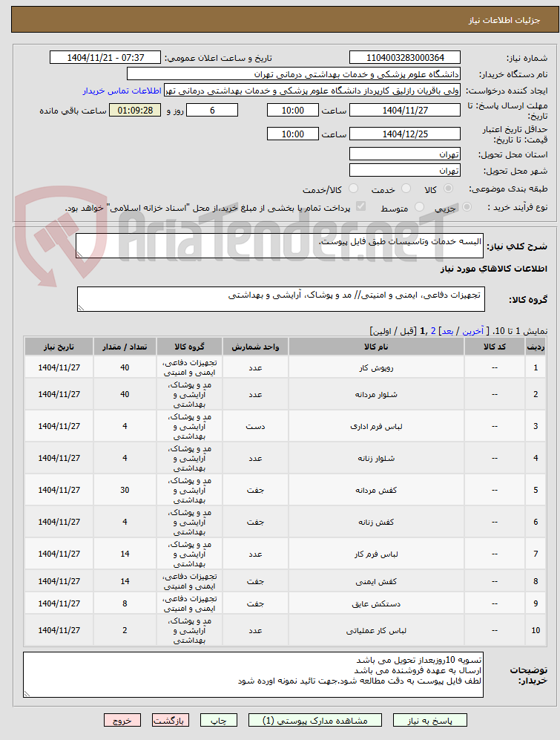Image resolution: width=560 pixels, height=740 pixels.
Task: Click the بازگشت back button
Action: click(171, 720)
